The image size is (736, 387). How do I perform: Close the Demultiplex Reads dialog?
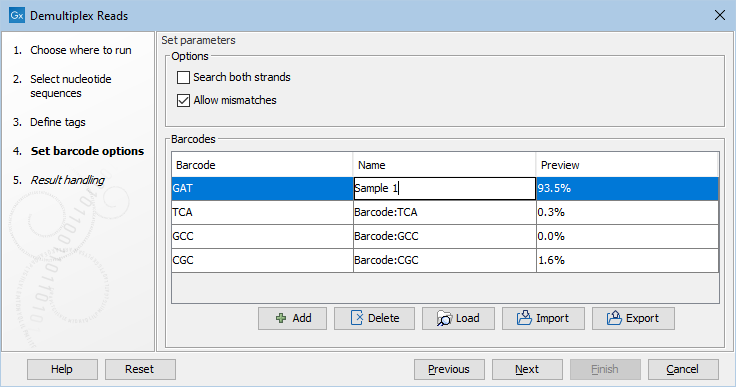click(720, 15)
